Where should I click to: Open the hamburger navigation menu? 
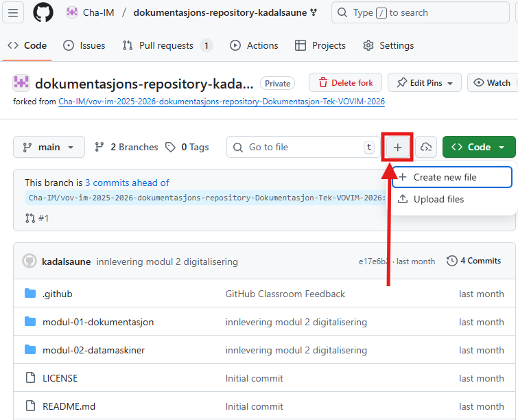(13, 13)
